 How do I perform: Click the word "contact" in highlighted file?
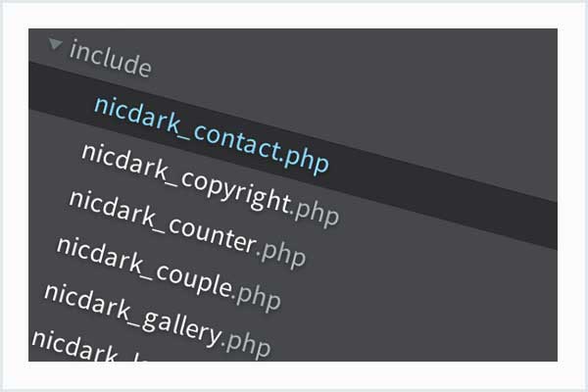(237, 142)
